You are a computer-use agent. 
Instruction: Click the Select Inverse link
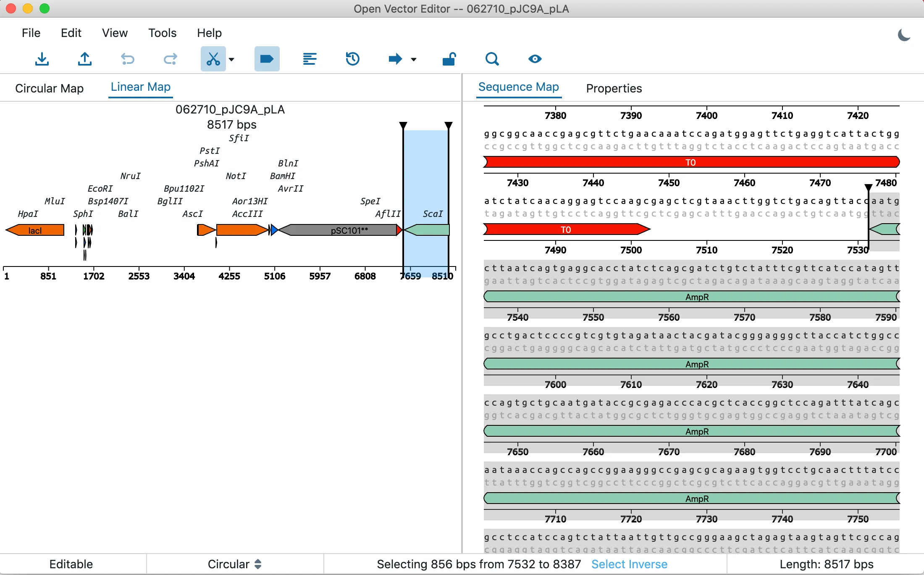[x=629, y=564]
